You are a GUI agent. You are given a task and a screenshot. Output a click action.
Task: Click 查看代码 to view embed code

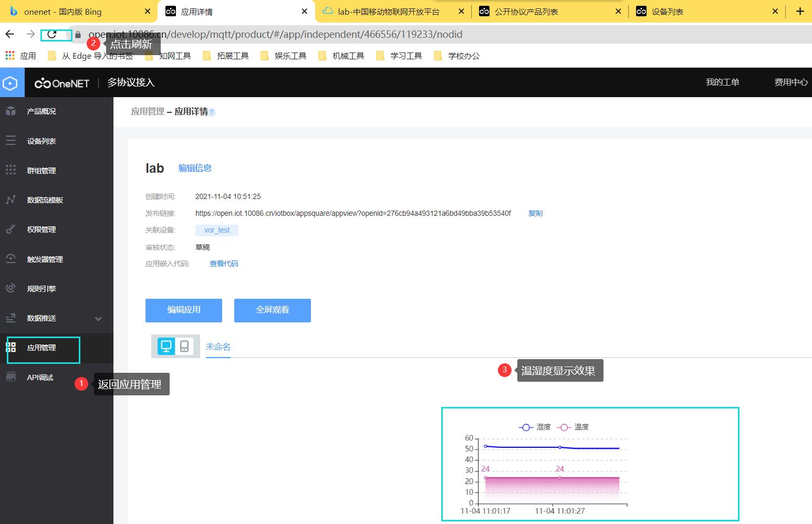tap(224, 264)
